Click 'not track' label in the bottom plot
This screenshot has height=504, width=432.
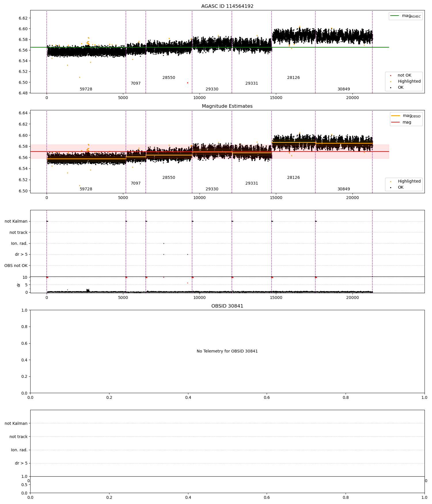click(x=18, y=437)
